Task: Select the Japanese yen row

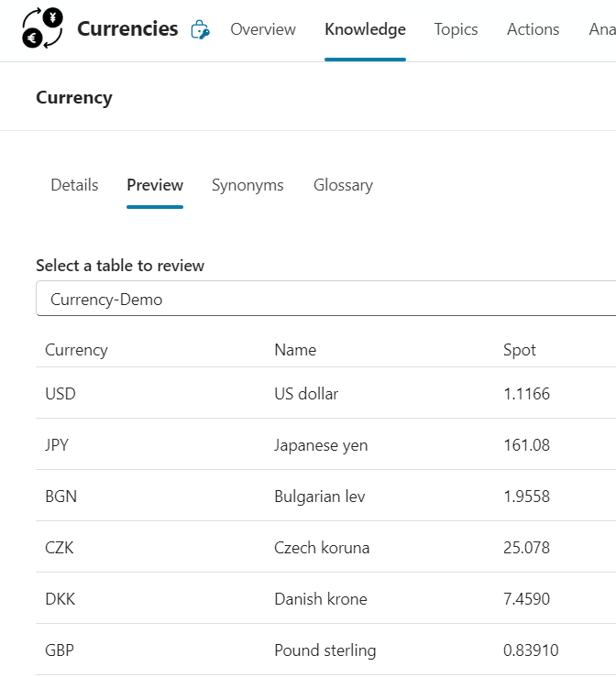Action: pyautogui.click(x=325, y=444)
